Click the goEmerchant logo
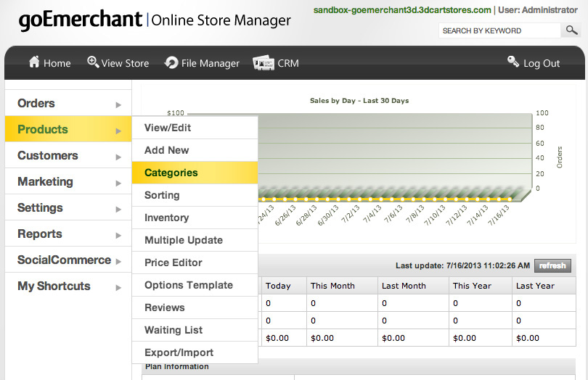This screenshot has width=588, height=380. coord(81,20)
